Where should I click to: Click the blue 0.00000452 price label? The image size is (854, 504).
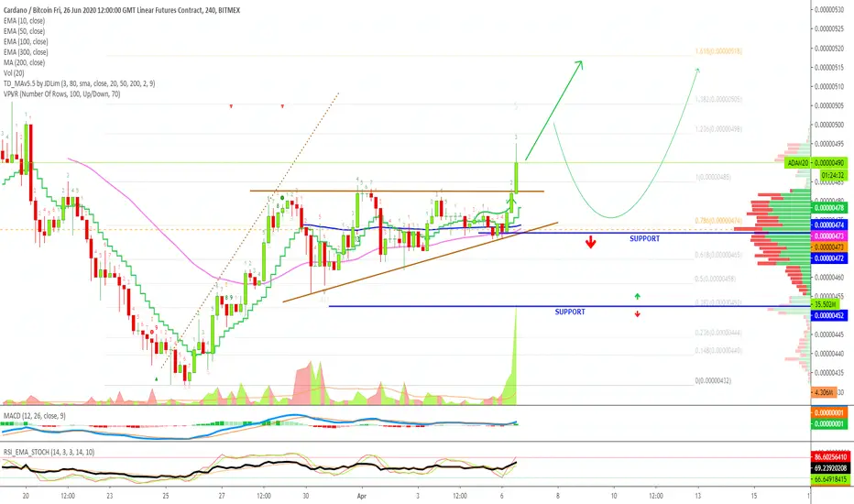[829, 315]
